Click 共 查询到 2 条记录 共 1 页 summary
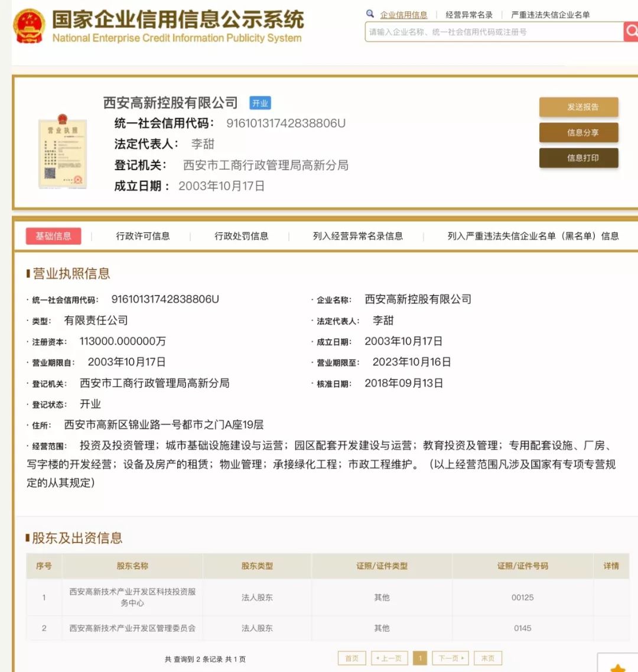 [x=205, y=659]
